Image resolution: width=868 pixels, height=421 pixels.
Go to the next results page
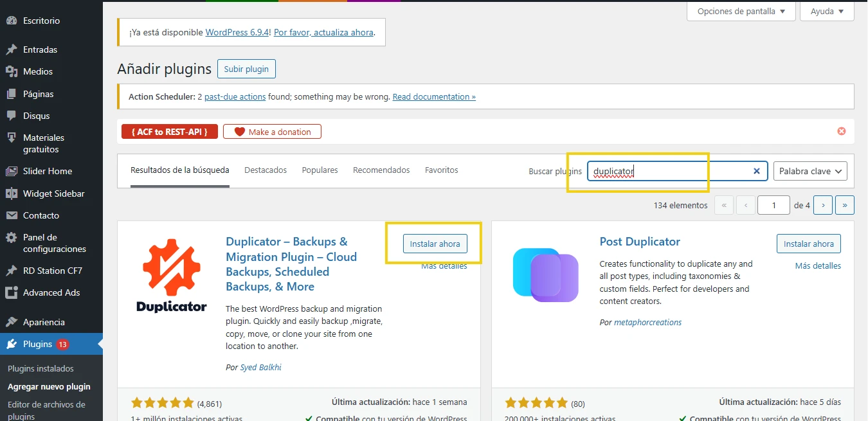(x=822, y=205)
